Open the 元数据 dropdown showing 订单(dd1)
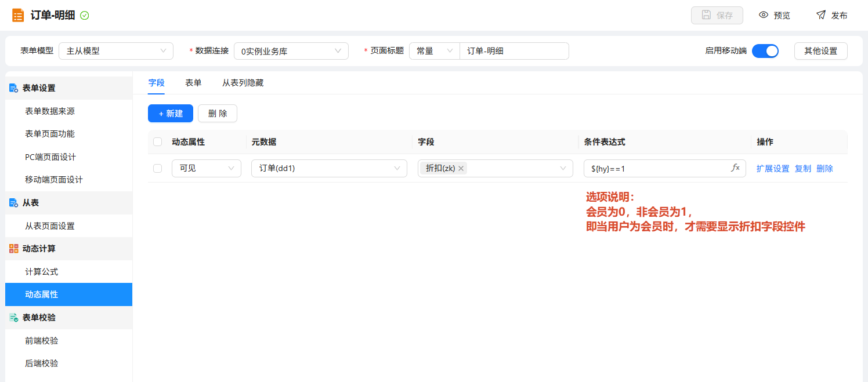868x382 pixels. (x=329, y=169)
